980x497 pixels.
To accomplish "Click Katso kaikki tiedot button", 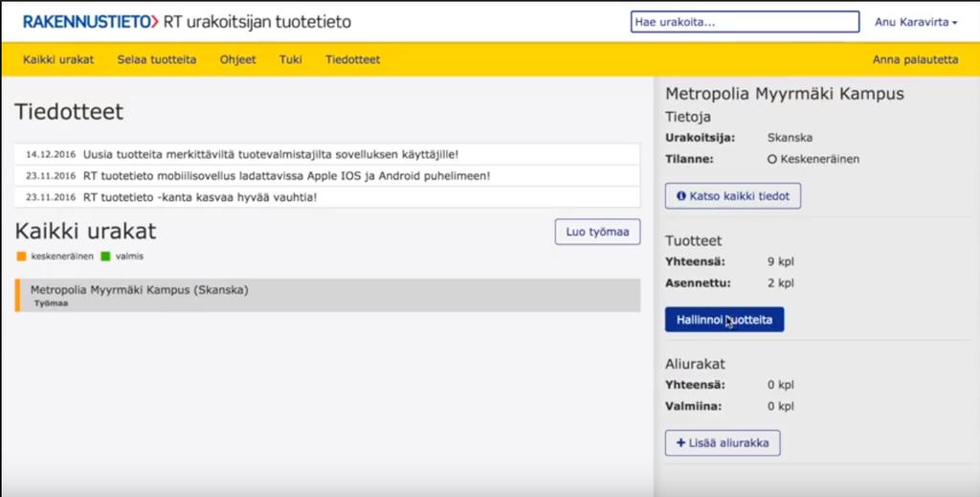I will [732, 196].
